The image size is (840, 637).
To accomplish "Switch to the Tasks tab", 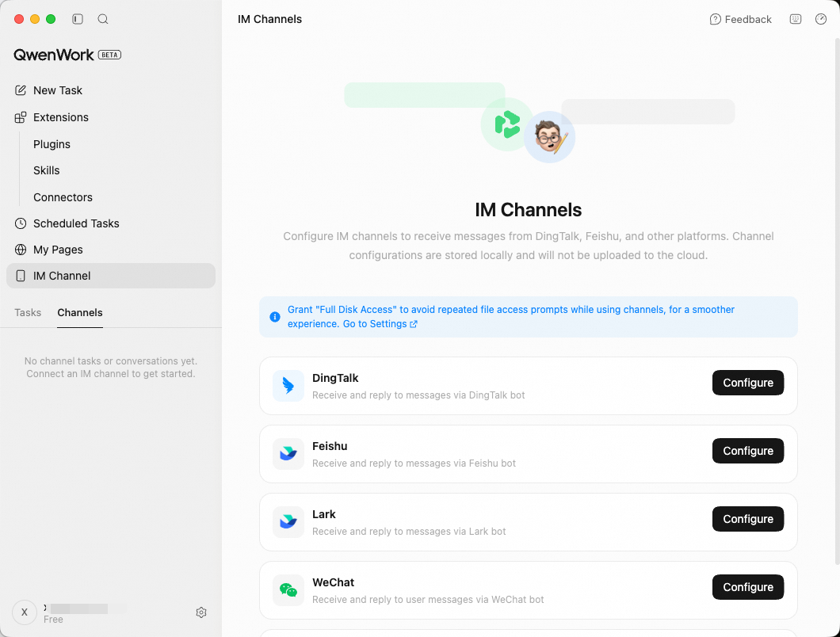I will point(28,312).
